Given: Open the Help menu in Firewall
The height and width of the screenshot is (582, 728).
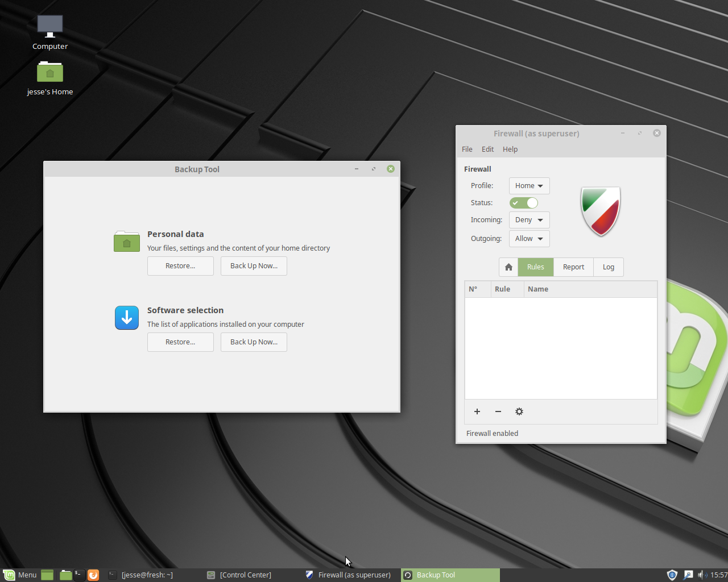Looking at the screenshot, I should click(x=510, y=149).
